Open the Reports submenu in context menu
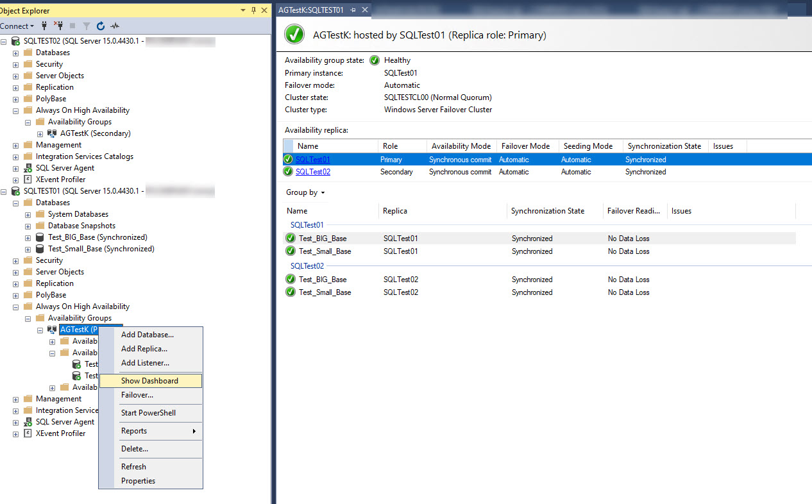 pyautogui.click(x=151, y=431)
